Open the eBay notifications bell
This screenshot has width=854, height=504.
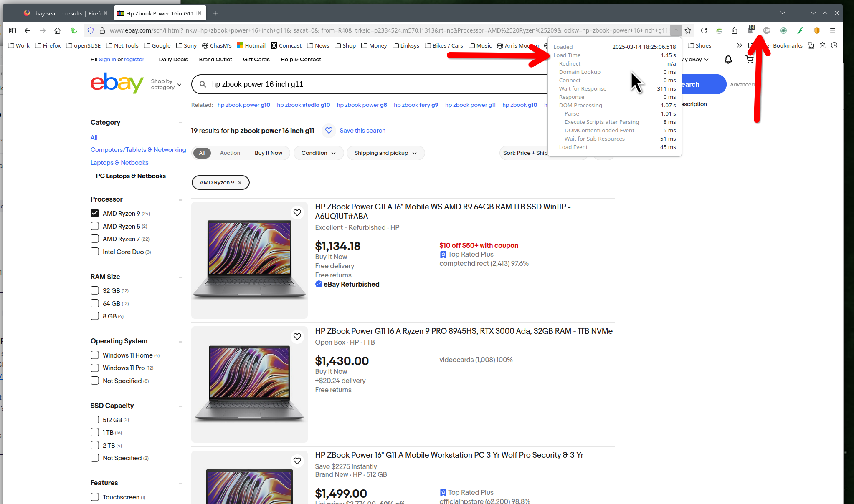tap(728, 60)
